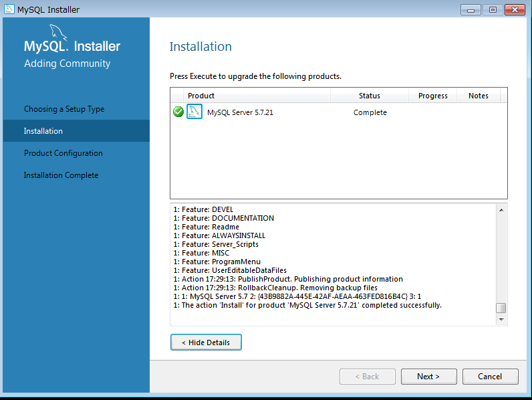Click the Product column header
Image resolution: width=532 pixels, height=400 pixels.
click(257, 96)
